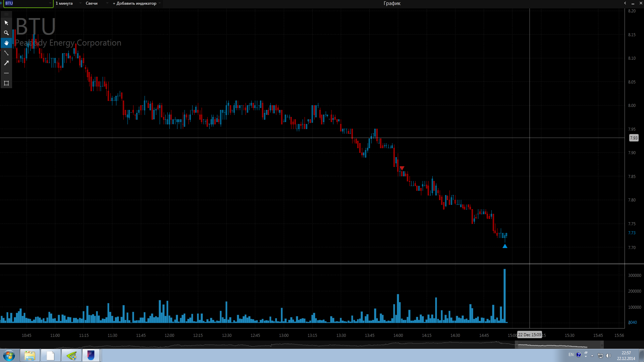Click the '22 Dec 15:09' time label
Image resolution: width=644 pixels, height=362 pixels.
click(x=530, y=335)
